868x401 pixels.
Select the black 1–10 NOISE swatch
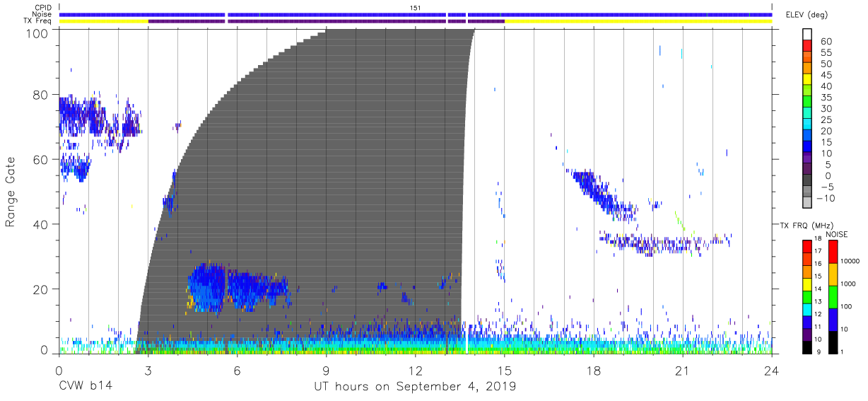click(832, 342)
